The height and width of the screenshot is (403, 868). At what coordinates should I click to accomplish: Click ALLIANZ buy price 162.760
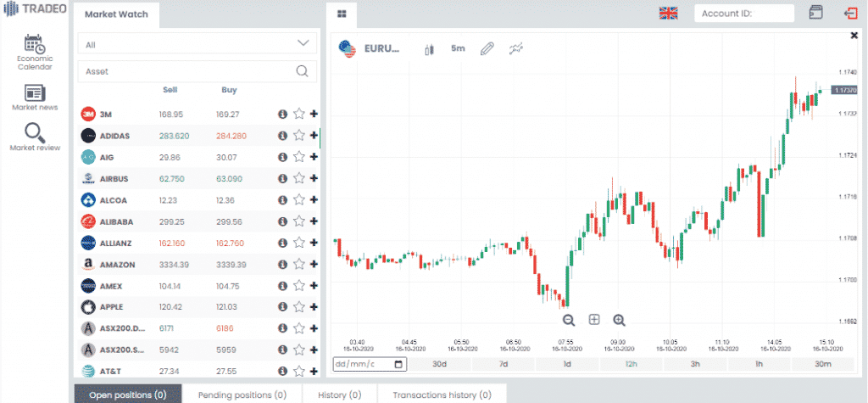click(231, 243)
